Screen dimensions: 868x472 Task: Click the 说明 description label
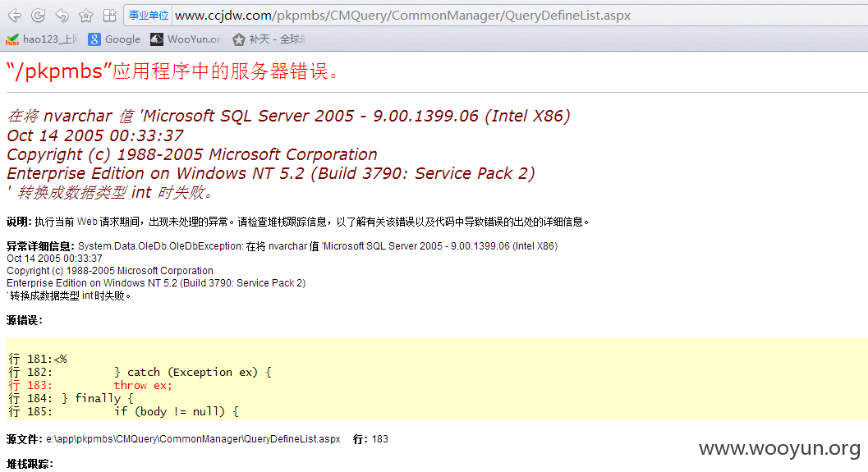click(x=19, y=222)
